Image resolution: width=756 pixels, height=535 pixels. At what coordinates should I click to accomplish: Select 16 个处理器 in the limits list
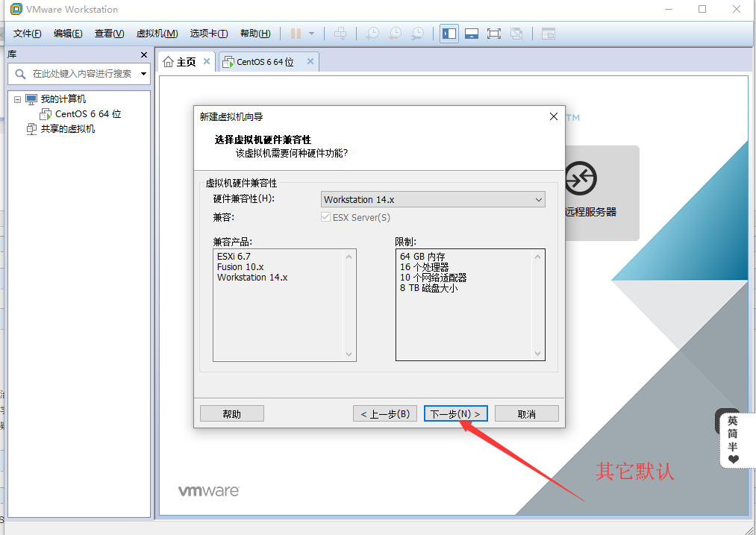(x=425, y=266)
